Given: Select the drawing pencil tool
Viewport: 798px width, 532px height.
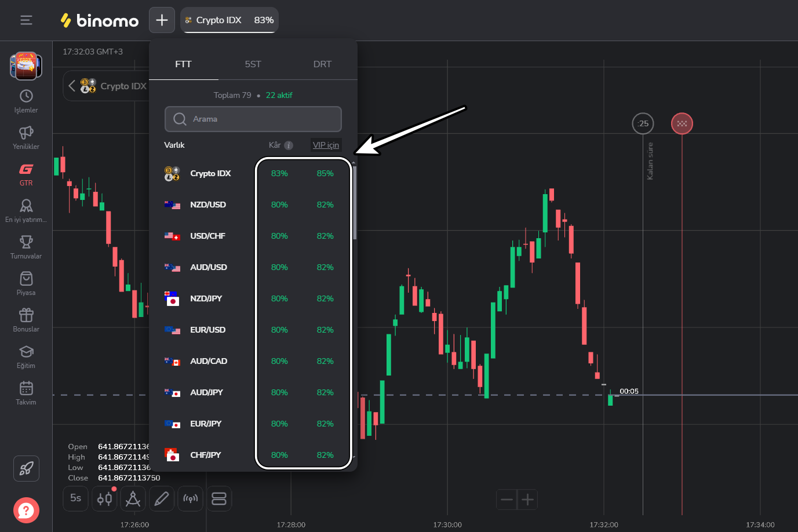Looking at the screenshot, I should coord(162,498).
